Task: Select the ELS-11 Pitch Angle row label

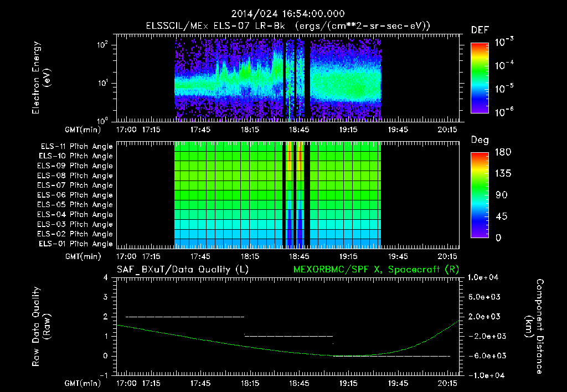Action: [76, 147]
